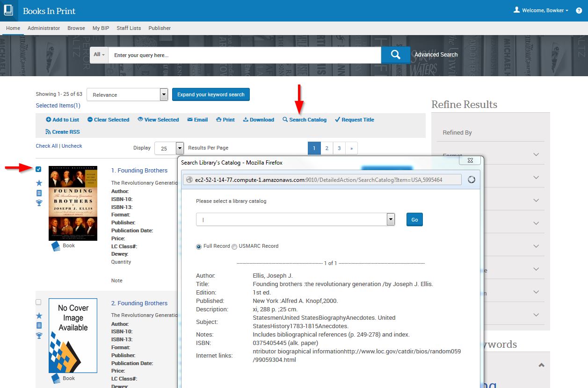The width and height of the screenshot is (588, 388).
Task: Open the library catalog selection dropdown
Action: click(x=295, y=219)
